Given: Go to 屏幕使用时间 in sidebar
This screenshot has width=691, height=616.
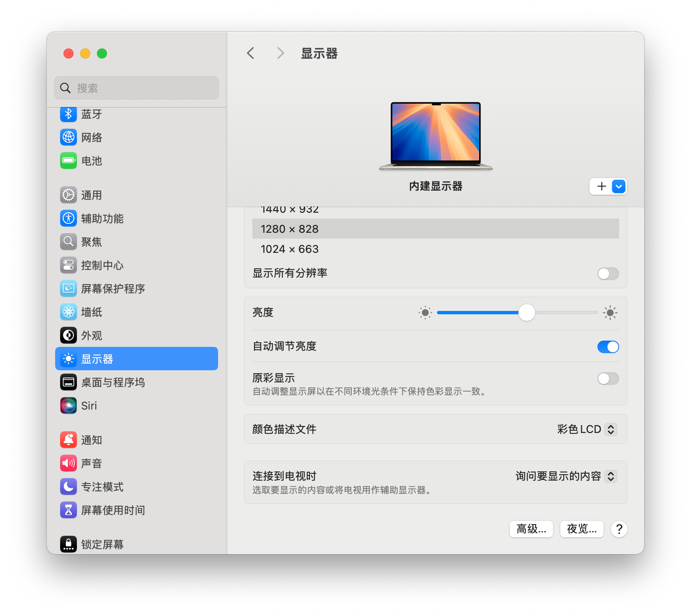Looking at the screenshot, I should 113,510.
